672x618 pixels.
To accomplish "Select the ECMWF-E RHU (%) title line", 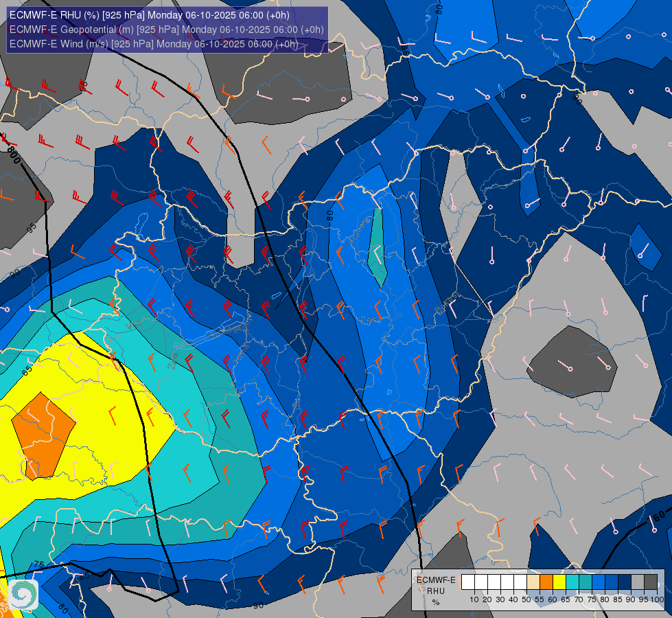I will pos(150,15).
